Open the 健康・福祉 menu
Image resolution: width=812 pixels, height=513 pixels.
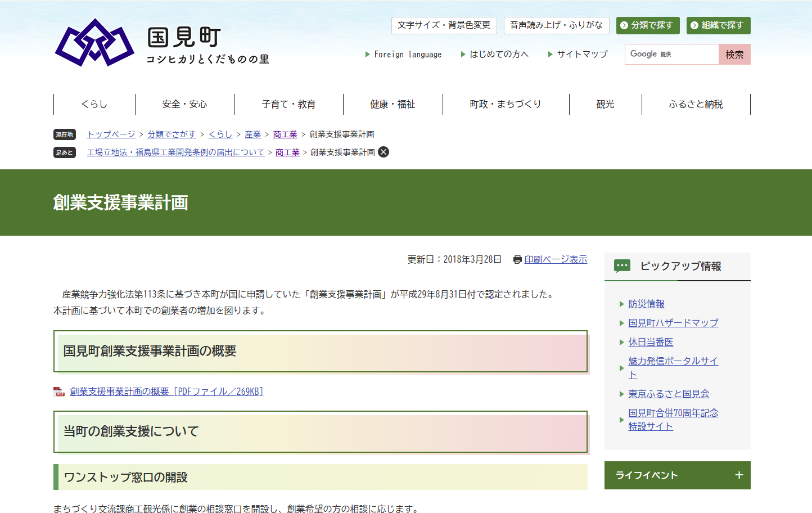393,104
